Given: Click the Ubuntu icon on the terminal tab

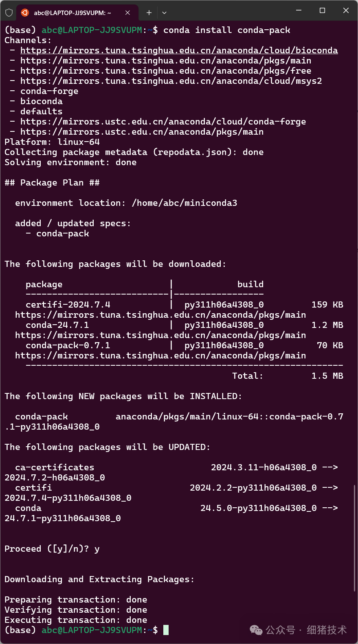Looking at the screenshot, I should (x=25, y=12).
